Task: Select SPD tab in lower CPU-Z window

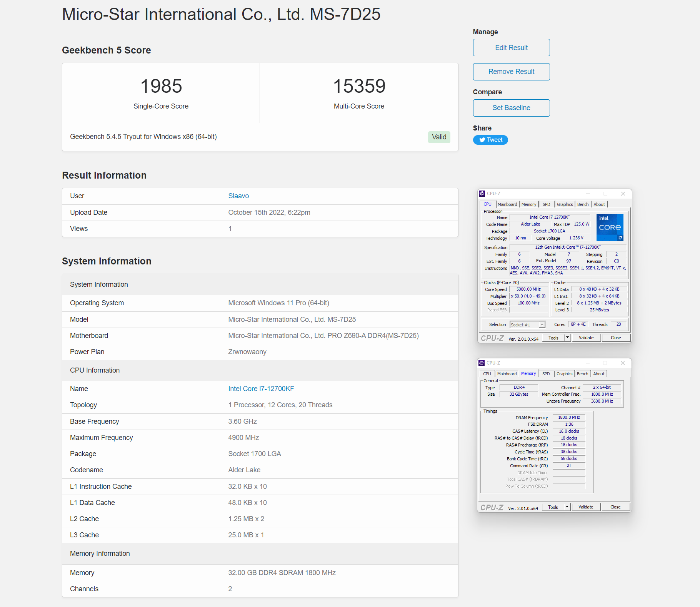Action: point(546,374)
